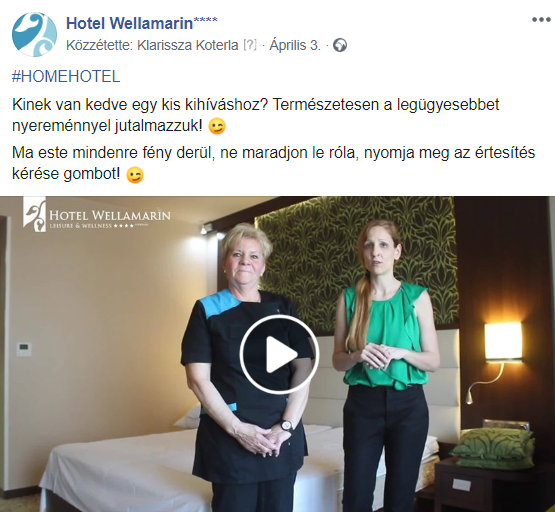Open the #HOMEHOTEL hashtag
Screen dimensions: 555x512
click(x=66, y=77)
